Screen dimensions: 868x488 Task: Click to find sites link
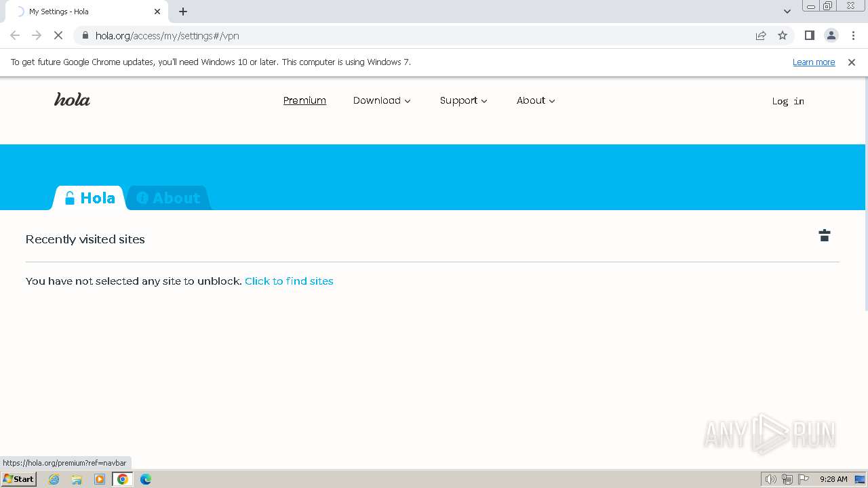pos(289,281)
